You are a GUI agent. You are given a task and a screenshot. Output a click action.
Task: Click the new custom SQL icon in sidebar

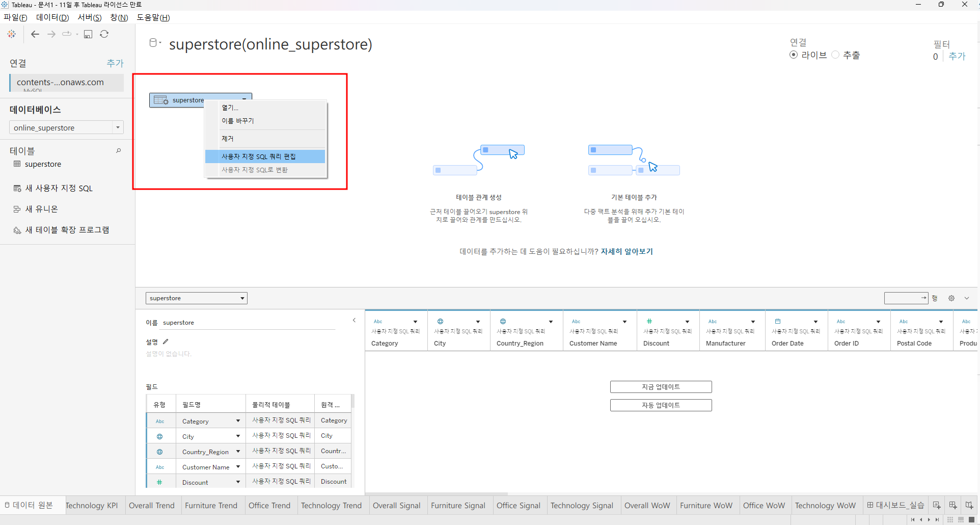coord(17,188)
